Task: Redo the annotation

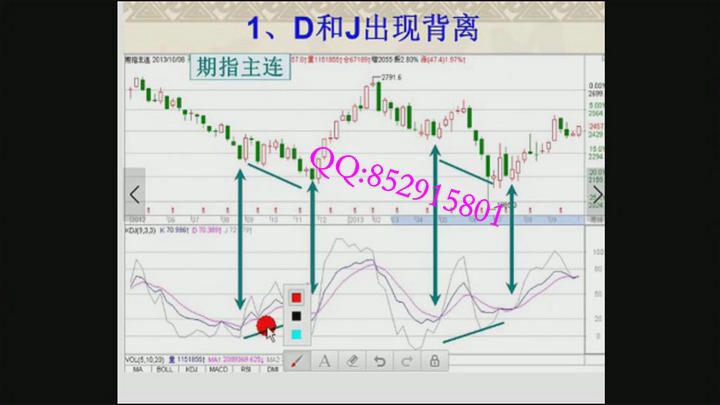Action: point(406,361)
